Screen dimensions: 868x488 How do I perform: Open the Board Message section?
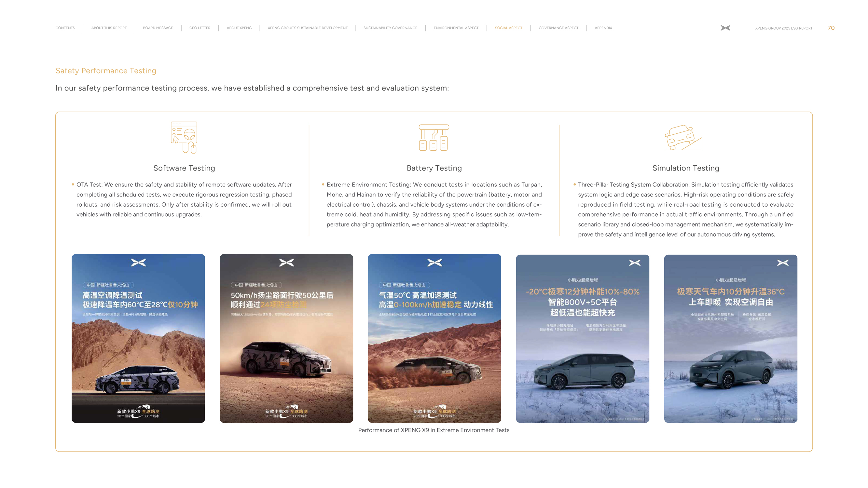(158, 28)
